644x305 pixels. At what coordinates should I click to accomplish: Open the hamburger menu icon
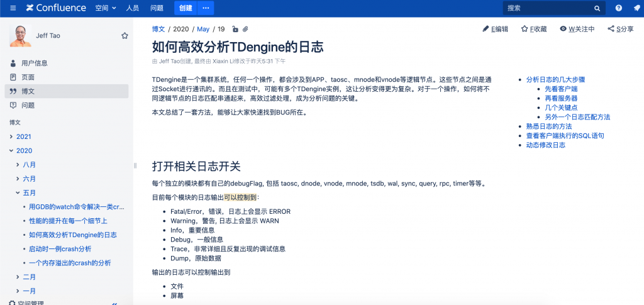tap(13, 8)
